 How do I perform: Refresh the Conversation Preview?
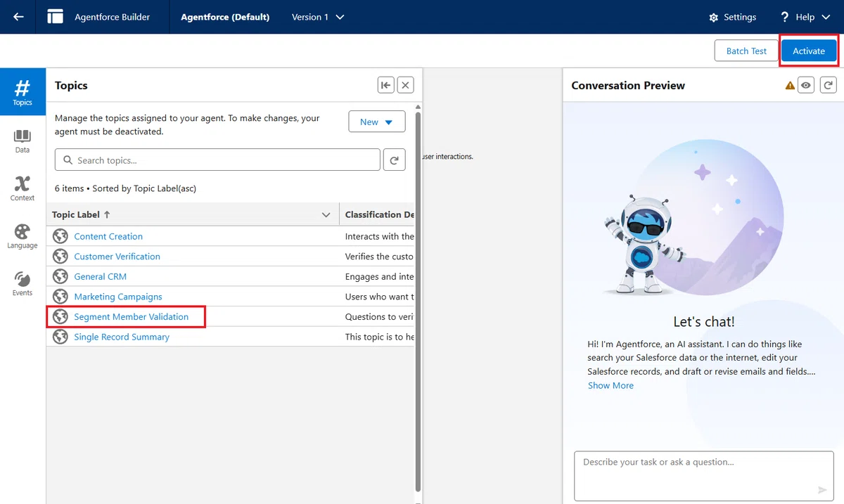tap(828, 85)
